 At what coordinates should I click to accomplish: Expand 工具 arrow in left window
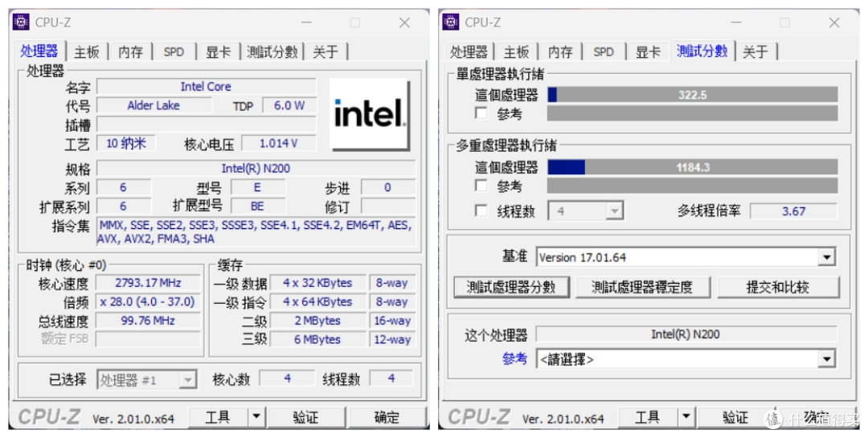[x=256, y=417]
